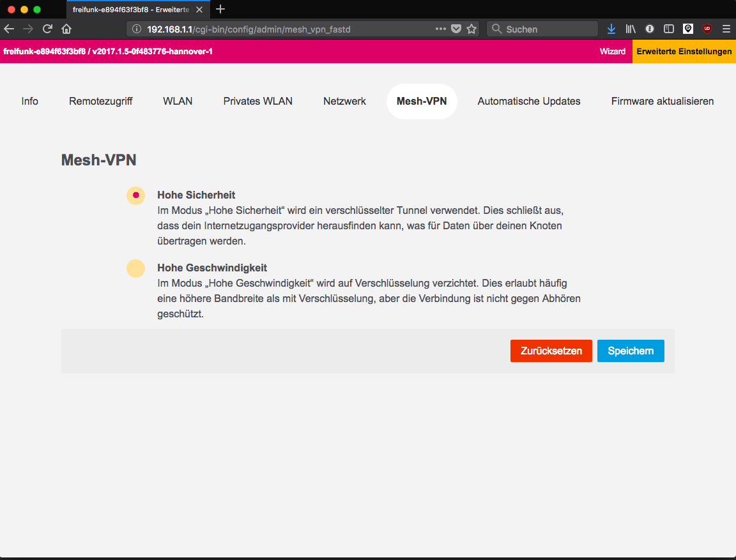Open the page actions three-dot menu
This screenshot has width=736, height=560.
coord(441,29)
